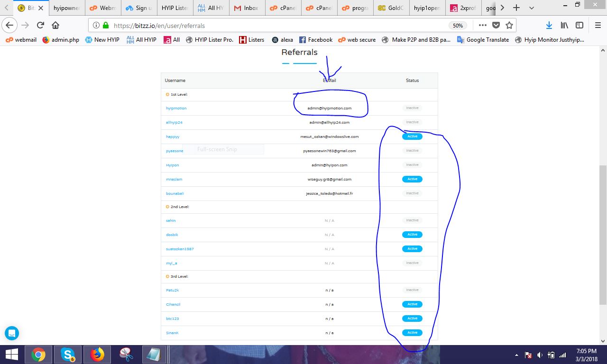
Task: Open live chat bubble widget
Action: pyautogui.click(x=12, y=333)
